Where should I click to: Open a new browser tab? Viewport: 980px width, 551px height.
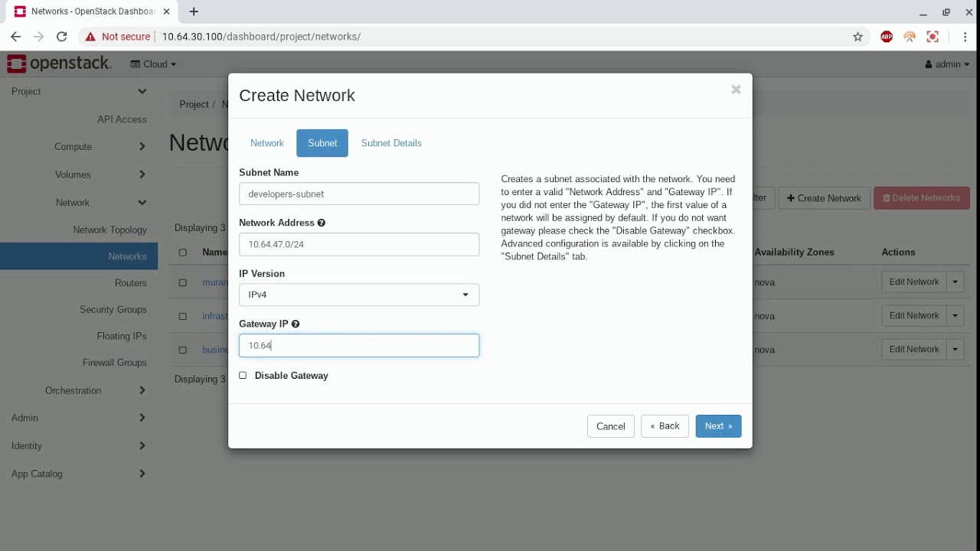pos(194,11)
